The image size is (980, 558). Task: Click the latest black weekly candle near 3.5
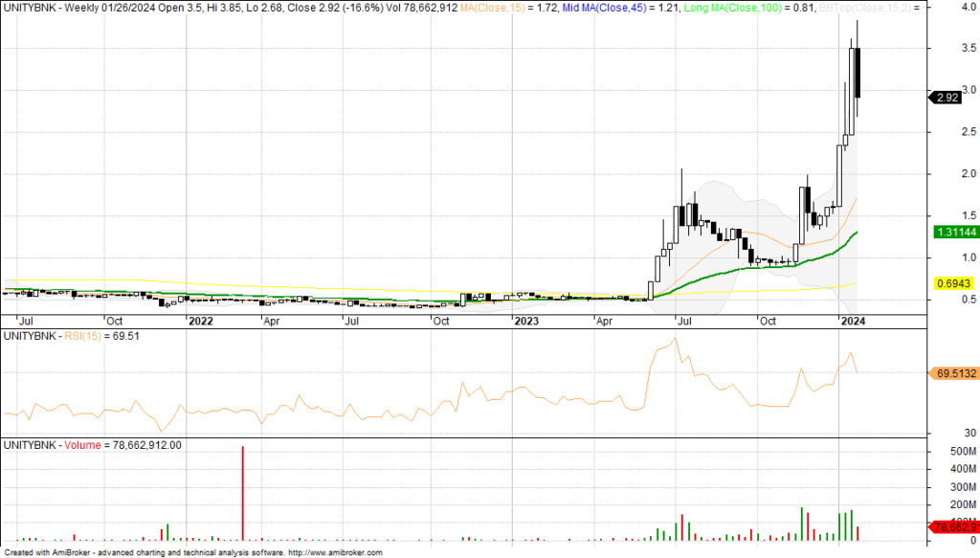point(858,72)
